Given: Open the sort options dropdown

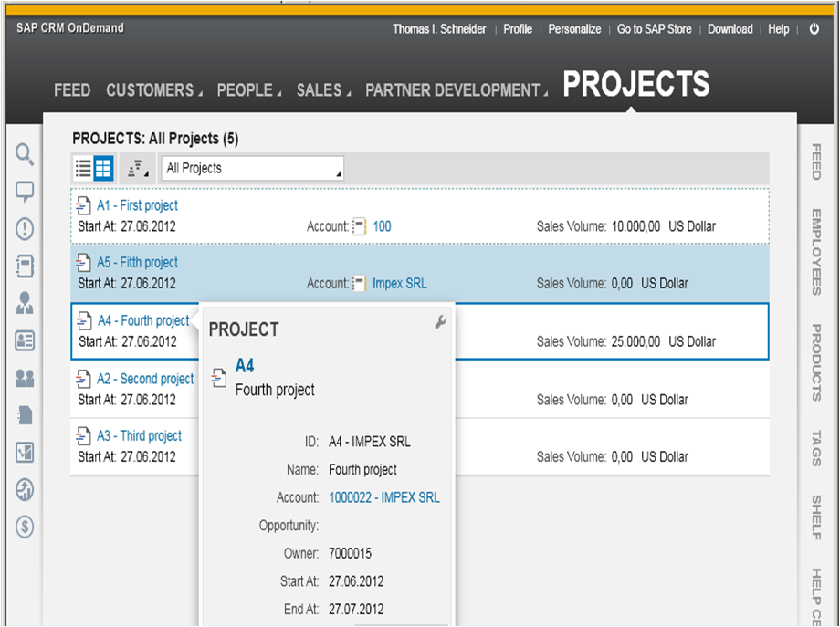Looking at the screenshot, I should coord(138,168).
